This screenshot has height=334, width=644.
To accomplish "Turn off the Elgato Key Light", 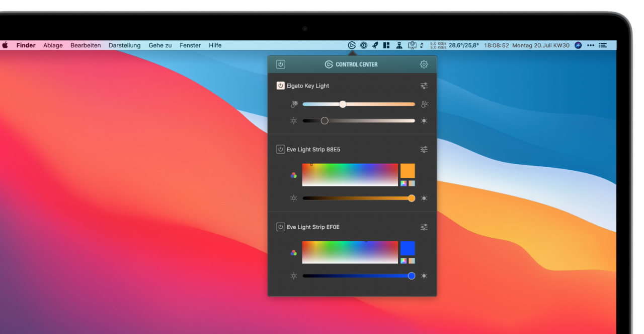I will pyautogui.click(x=281, y=86).
